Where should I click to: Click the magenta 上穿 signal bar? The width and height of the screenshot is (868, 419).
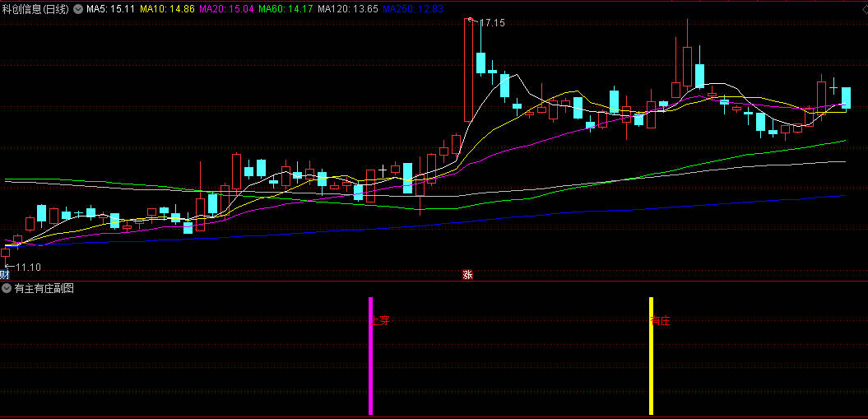371,356
